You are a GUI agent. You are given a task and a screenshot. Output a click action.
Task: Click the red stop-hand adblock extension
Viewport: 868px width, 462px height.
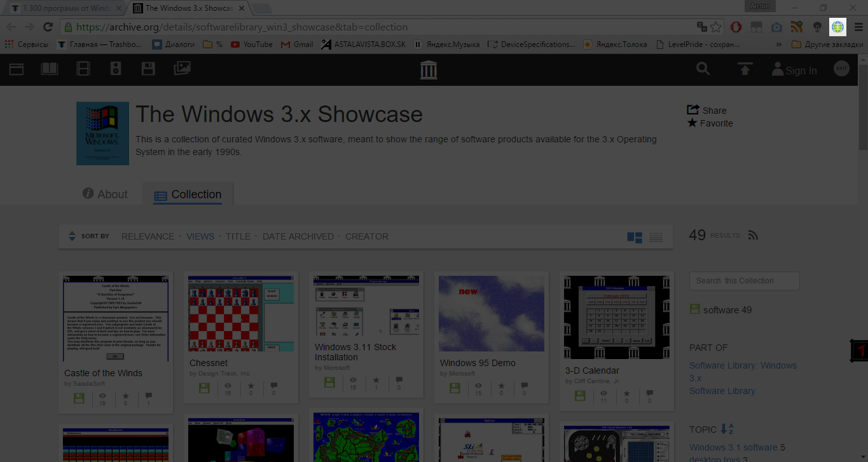(735, 27)
